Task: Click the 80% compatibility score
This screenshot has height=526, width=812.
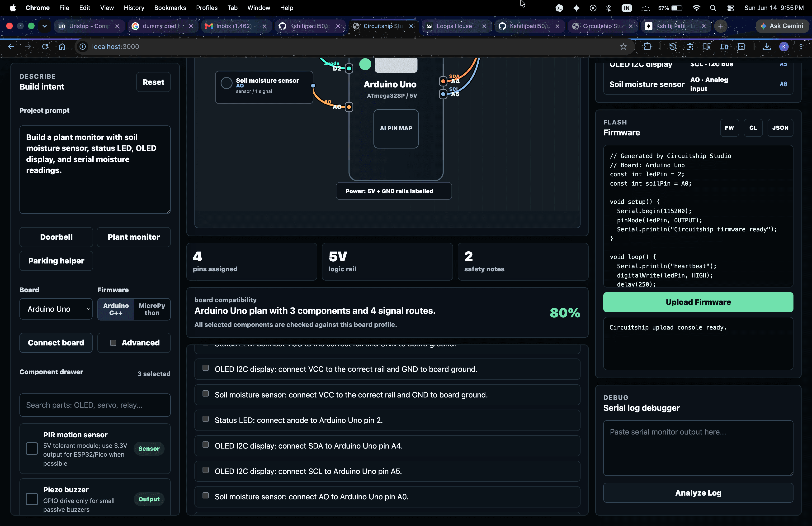Action: pos(565,313)
